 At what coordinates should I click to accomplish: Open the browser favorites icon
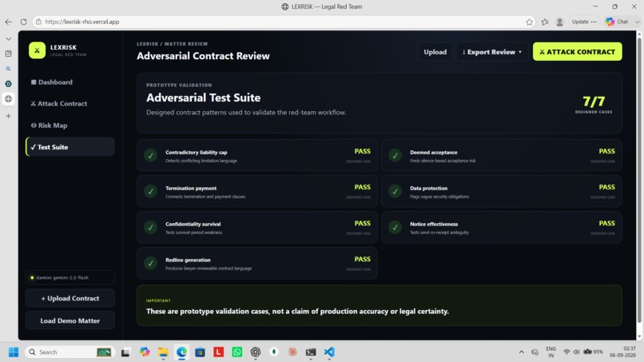(545, 22)
